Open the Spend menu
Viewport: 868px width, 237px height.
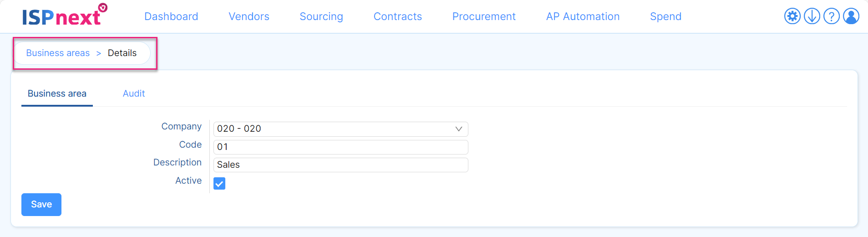(x=665, y=16)
